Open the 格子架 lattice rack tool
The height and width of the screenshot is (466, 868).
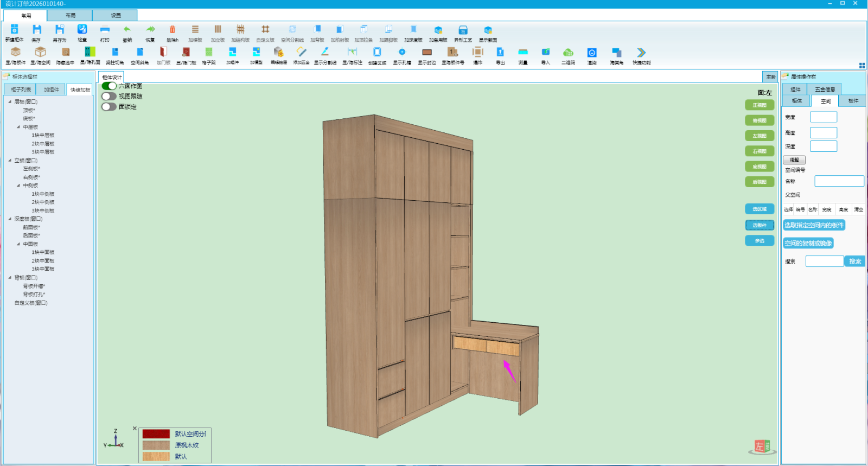click(x=209, y=52)
